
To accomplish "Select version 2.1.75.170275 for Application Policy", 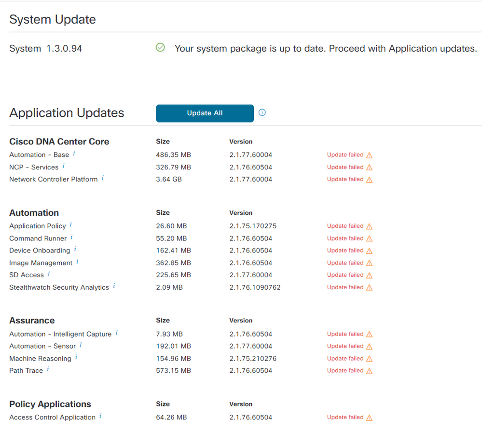I will (253, 226).
